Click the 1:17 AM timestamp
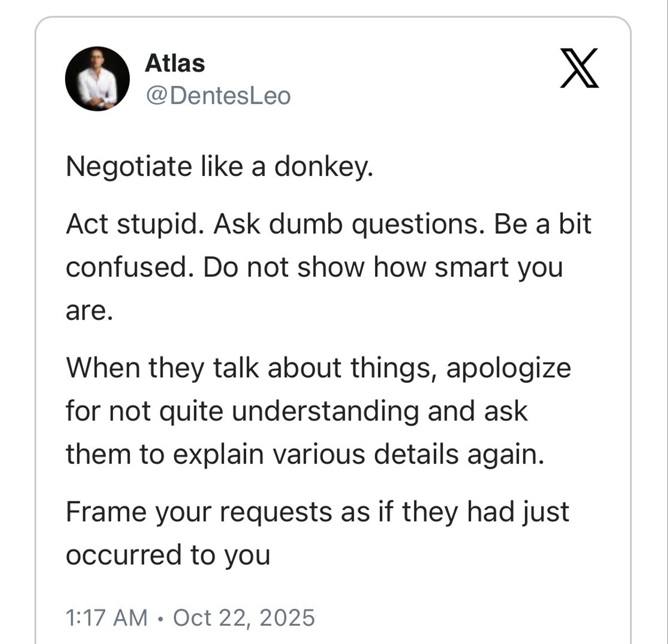 pyautogui.click(x=106, y=617)
